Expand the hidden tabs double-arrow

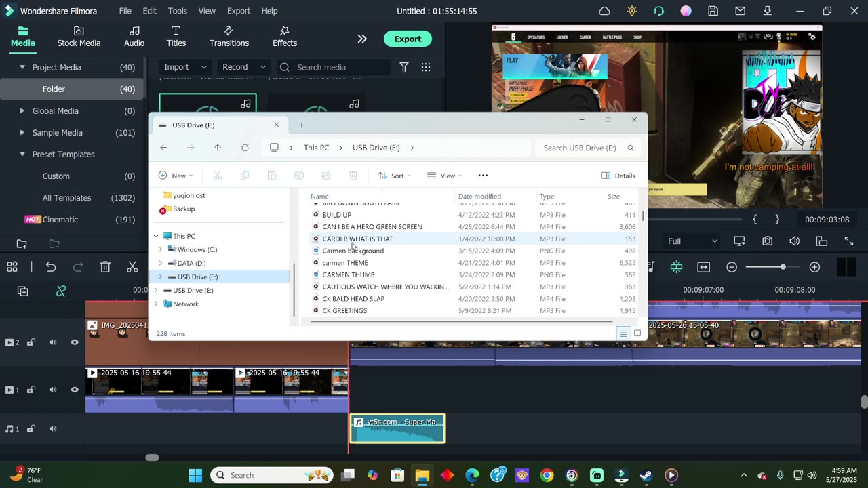[x=362, y=39]
